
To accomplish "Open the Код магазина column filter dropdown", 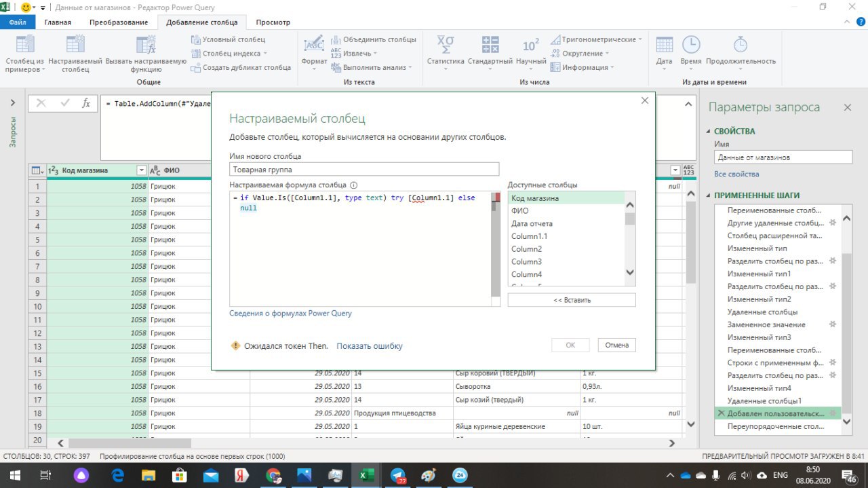I will coord(141,170).
